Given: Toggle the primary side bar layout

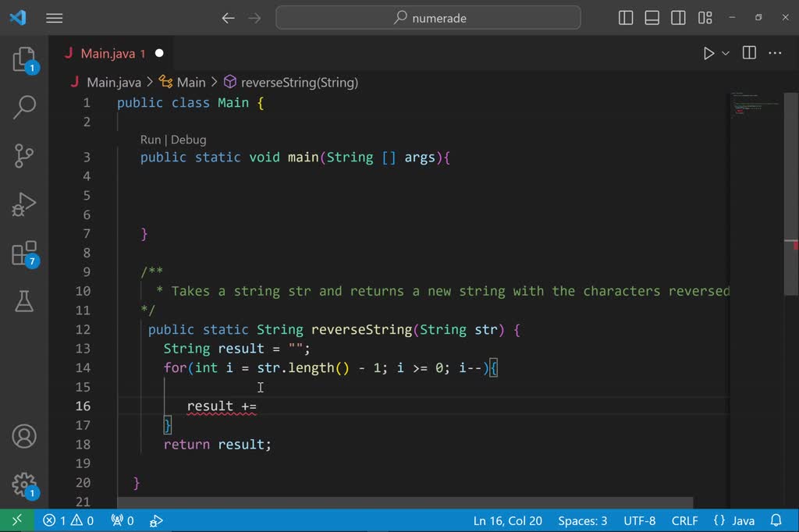Looking at the screenshot, I should click(626, 18).
